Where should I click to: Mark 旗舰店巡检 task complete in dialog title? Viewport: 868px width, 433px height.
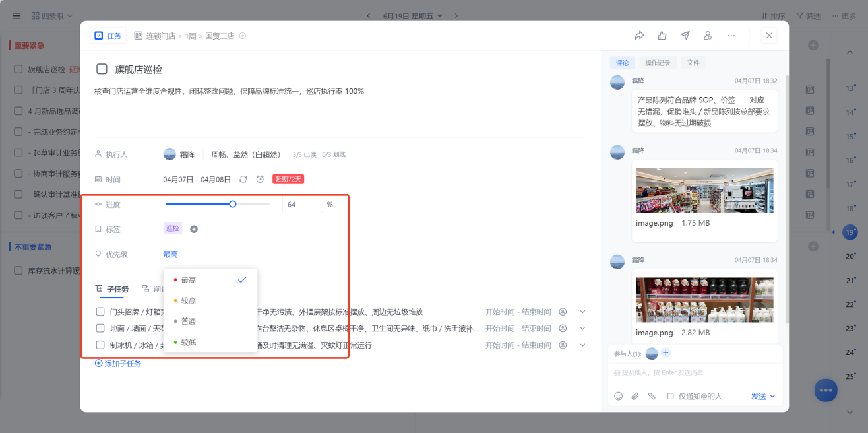point(102,69)
